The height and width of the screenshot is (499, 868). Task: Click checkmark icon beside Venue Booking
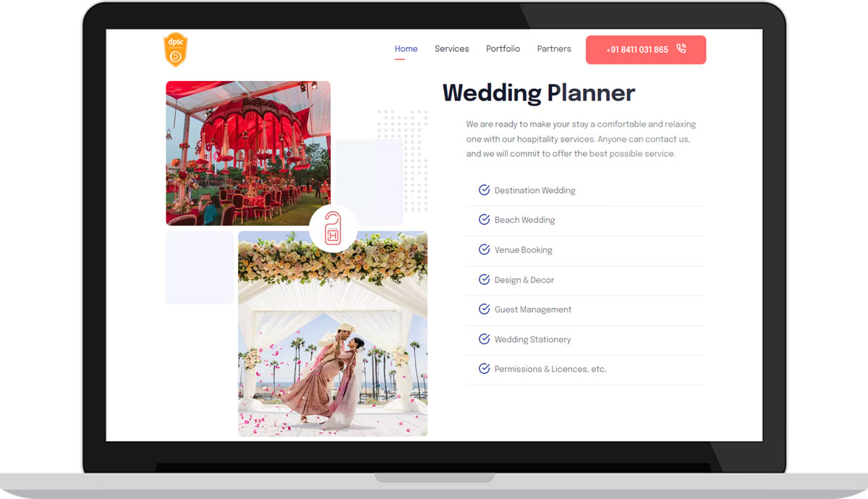coord(484,249)
